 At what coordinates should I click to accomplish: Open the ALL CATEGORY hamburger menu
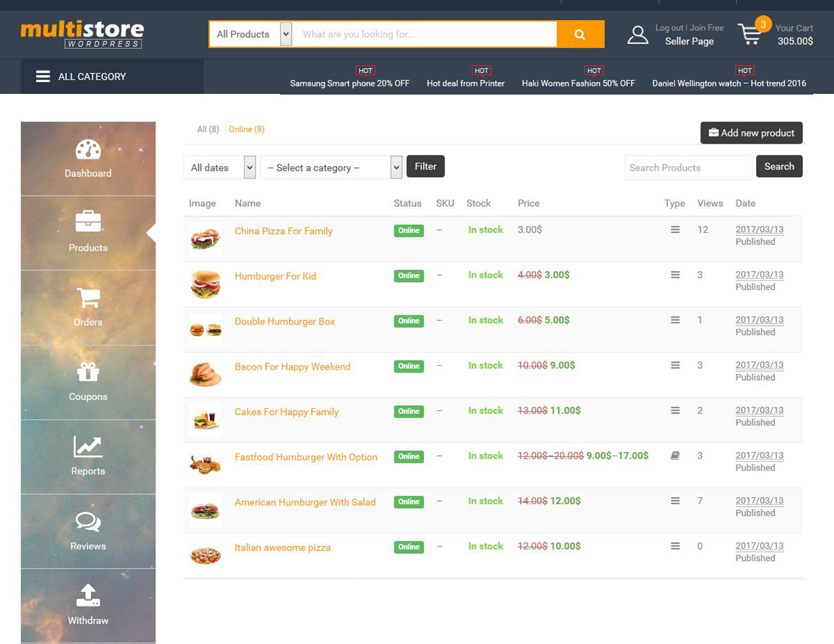[43, 77]
